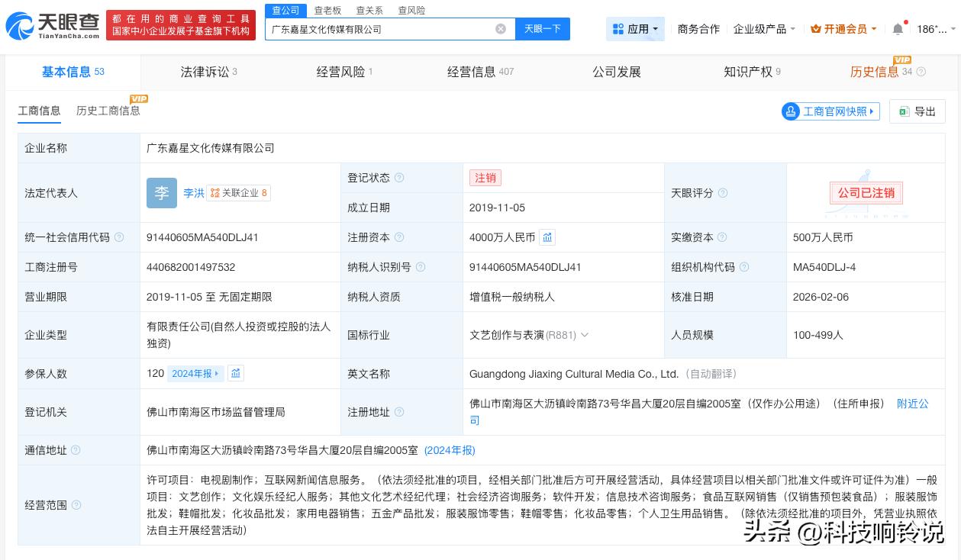Open the 186 account menu
This screenshot has height=560, width=961.
point(936,29)
